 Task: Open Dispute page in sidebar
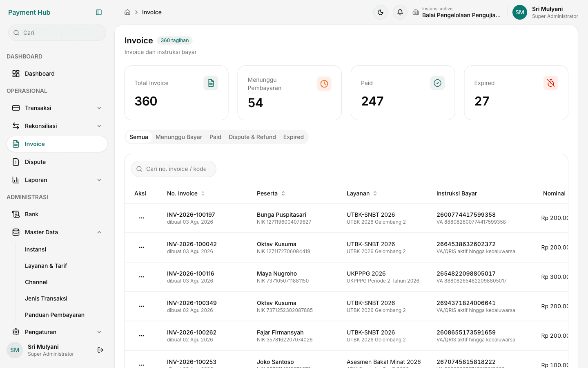coord(57,162)
